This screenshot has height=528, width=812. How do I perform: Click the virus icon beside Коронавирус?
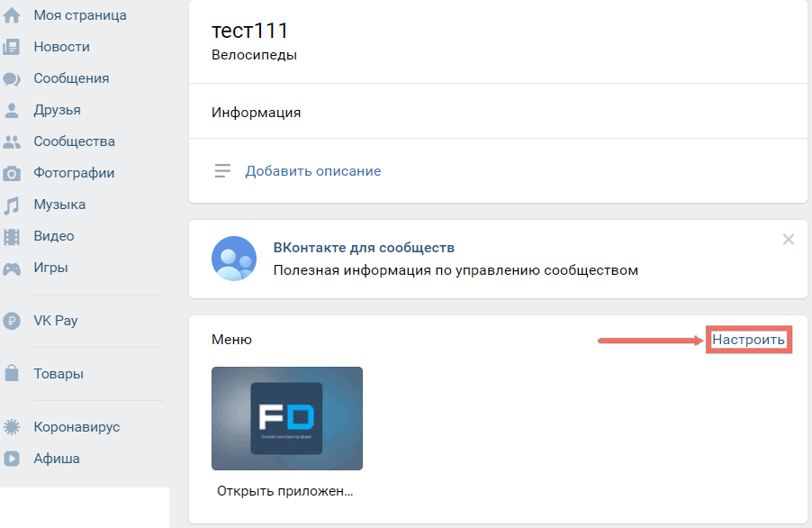[12, 427]
